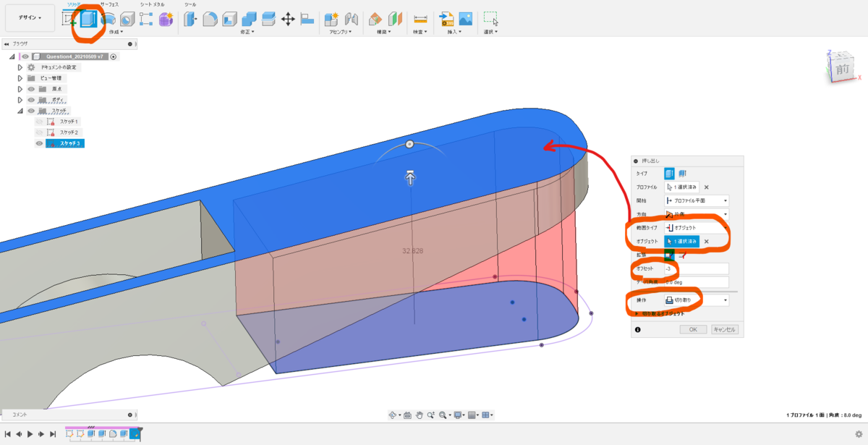The width and height of the screenshot is (868, 445).
Task: Click the Look At icon
Action: (408, 415)
